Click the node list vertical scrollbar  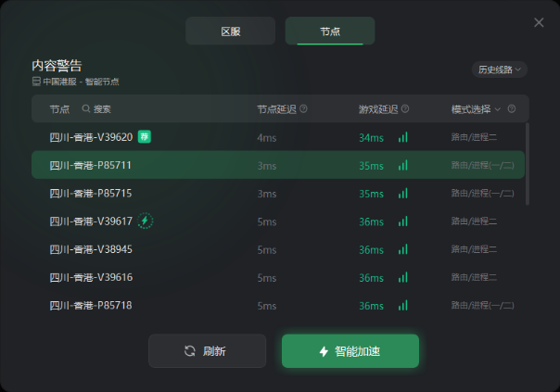528,164
